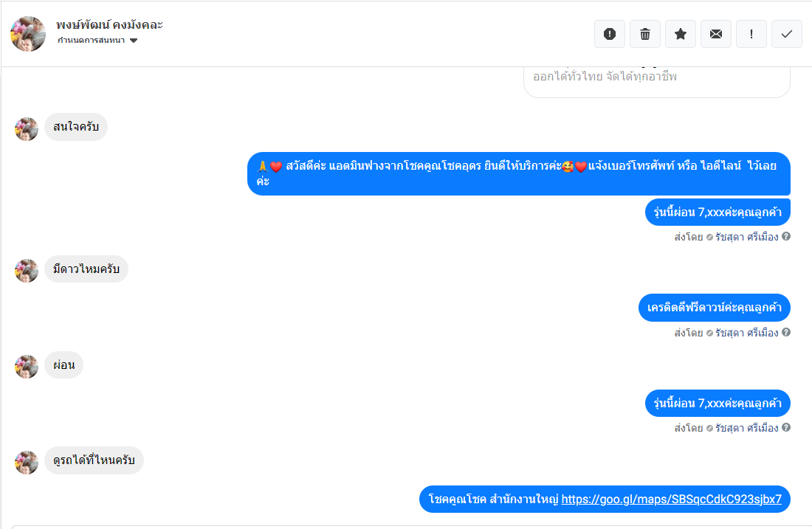Click sender name รัชสุดา ศรีเมือง below last 7,xxx message
The height and width of the screenshot is (529, 812).
(x=747, y=428)
